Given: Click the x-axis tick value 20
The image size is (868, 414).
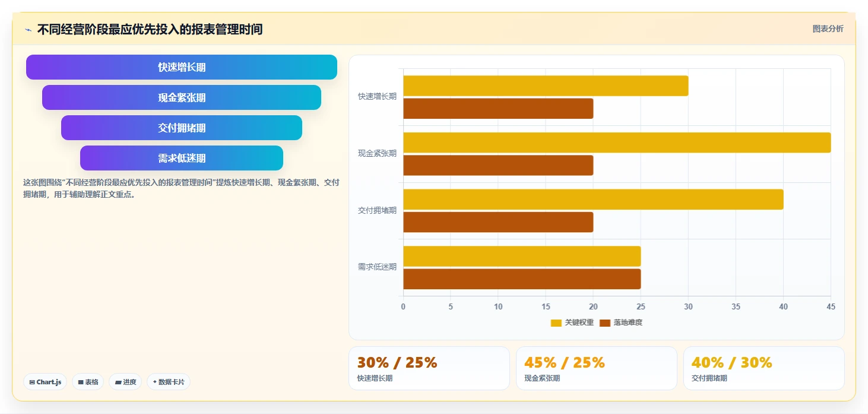Looking at the screenshot, I should point(593,306).
